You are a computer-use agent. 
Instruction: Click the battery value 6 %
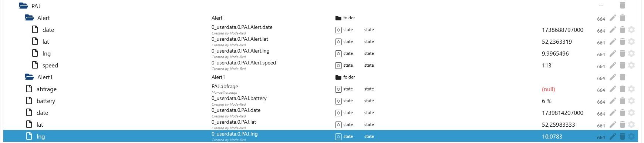coord(547,101)
